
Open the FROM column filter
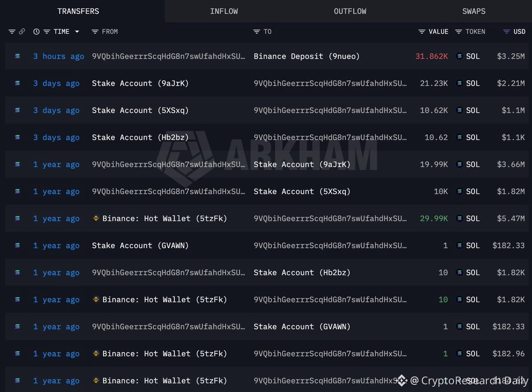(x=94, y=31)
